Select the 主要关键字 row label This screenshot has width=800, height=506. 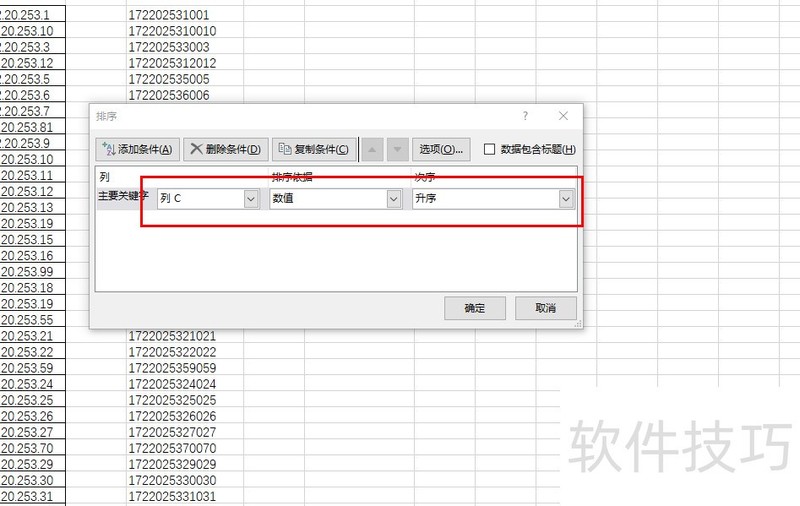click(x=123, y=196)
